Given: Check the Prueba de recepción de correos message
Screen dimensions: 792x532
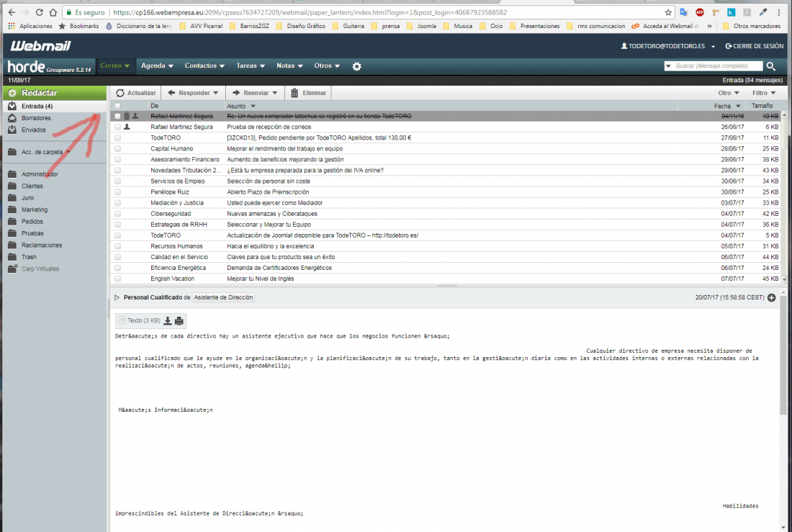Looking at the screenshot, I should [117, 127].
